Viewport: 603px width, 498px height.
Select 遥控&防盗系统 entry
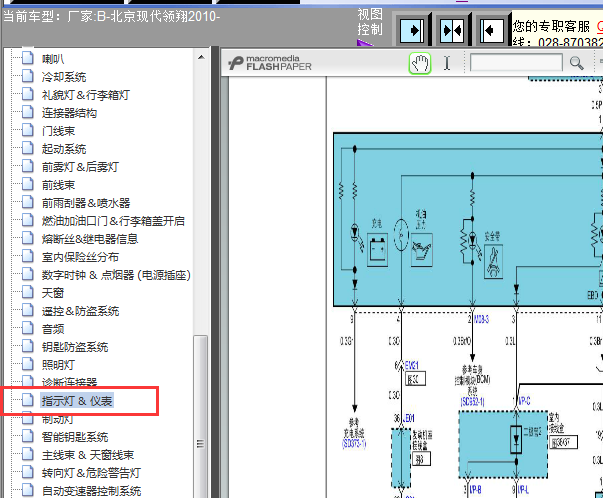80,311
